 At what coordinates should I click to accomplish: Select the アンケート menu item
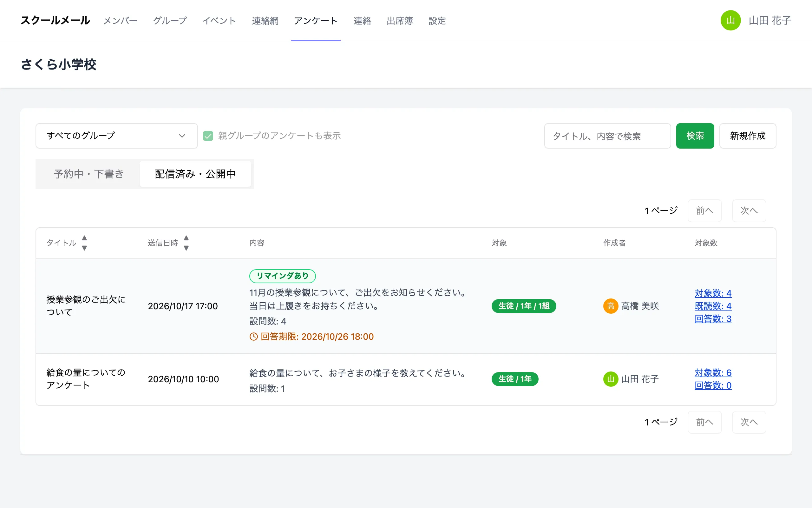(316, 21)
